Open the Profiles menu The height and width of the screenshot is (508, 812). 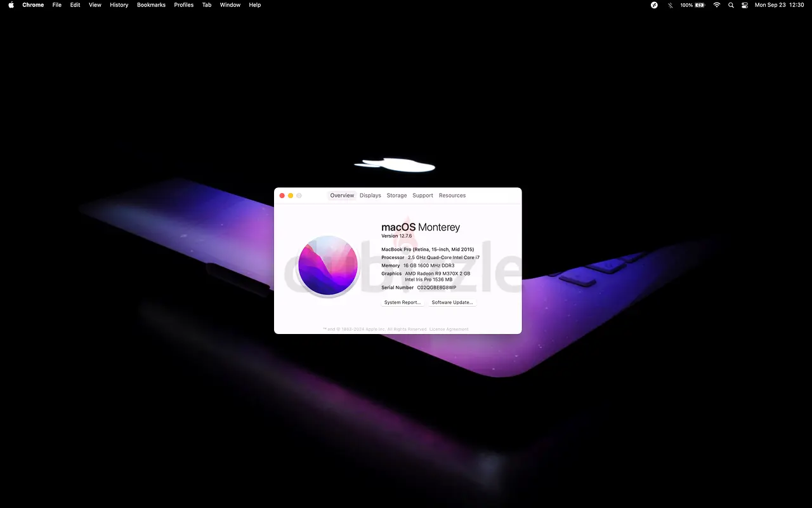(184, 5)
